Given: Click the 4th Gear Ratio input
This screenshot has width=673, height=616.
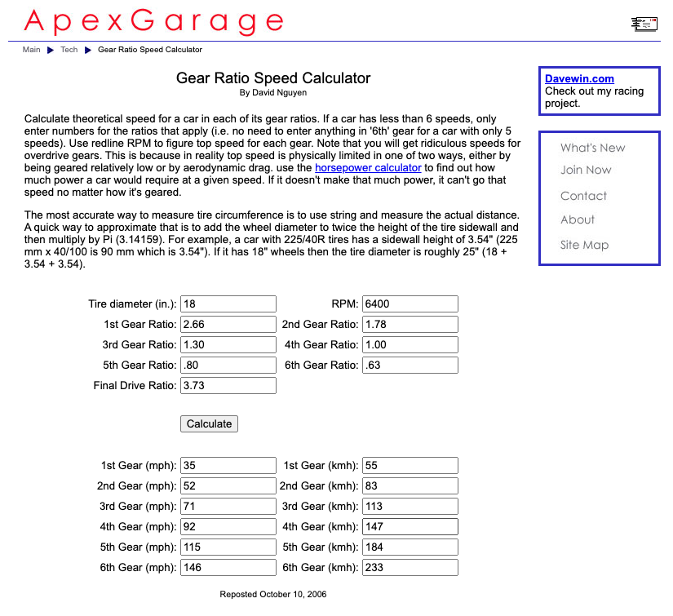Looking at the screenshot, I should point(410,345).
